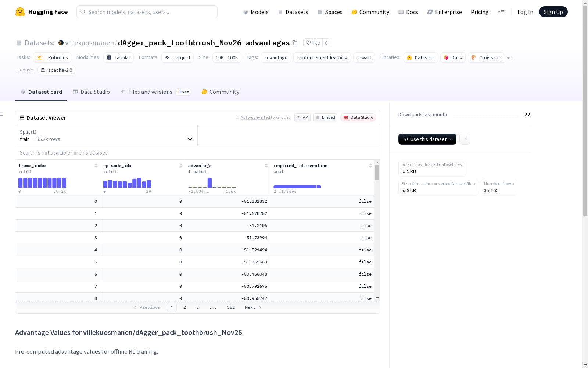588x368 pixels.
Task: Open the Datasets library tag
Action: click(x=421, y=57)
